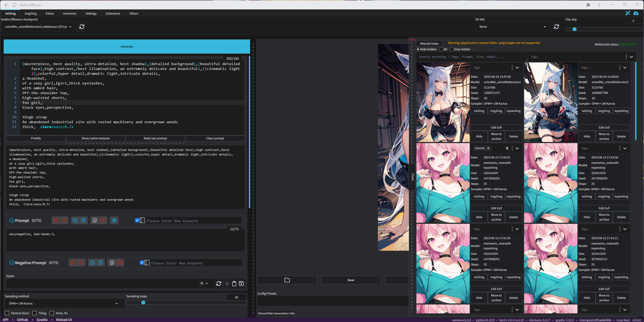The height and width of the screenshot is (322, 644).
Task: Click the ChatGPT icon in Prompt row
Action: [x=114, y=221]
